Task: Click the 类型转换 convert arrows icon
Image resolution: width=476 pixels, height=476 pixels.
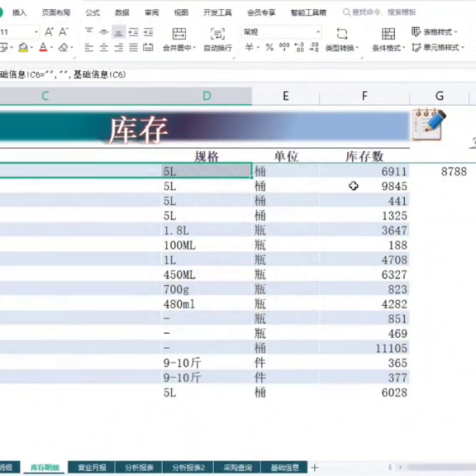Action: 342,33
